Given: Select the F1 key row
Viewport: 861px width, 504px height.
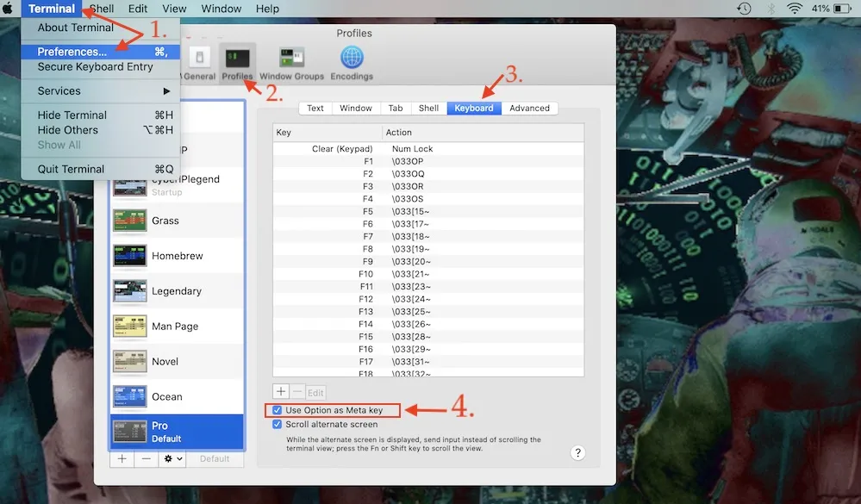Looking at the screenshot, I should click(428, 161).
